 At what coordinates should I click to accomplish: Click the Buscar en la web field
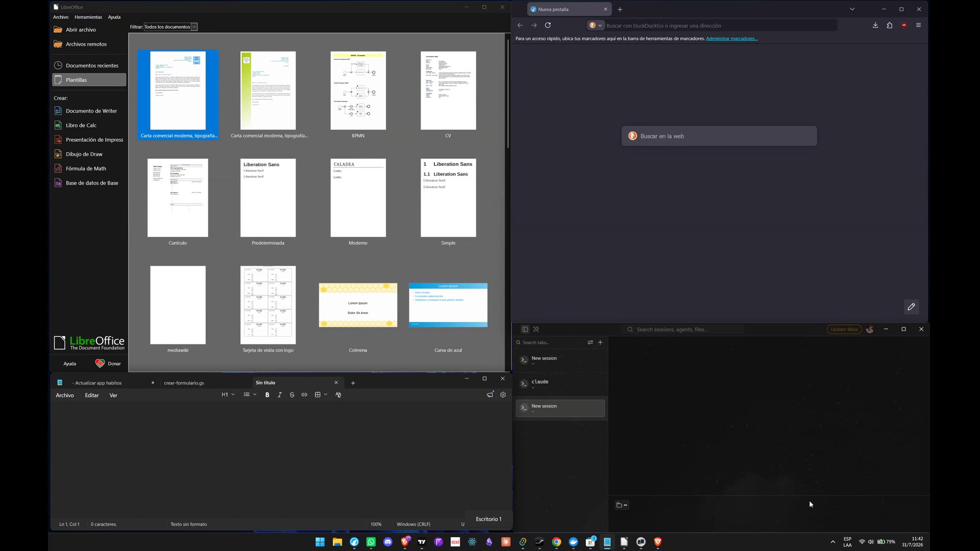(719, 136)
